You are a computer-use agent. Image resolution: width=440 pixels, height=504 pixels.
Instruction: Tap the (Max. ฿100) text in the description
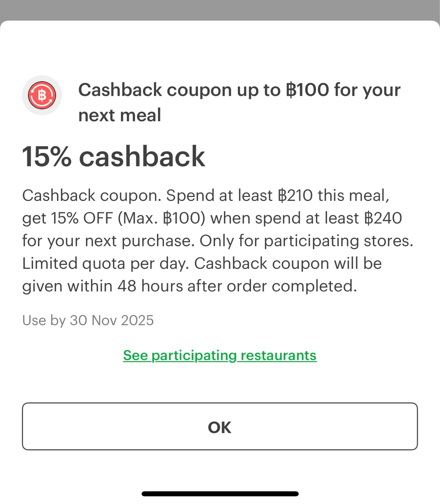pos(161,218)
